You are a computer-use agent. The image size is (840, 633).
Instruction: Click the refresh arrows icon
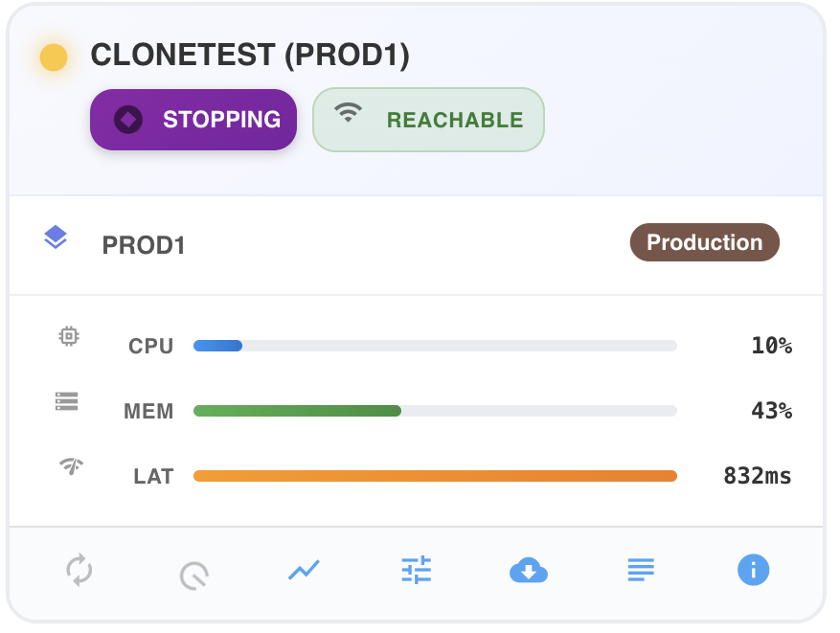(79, 570)
